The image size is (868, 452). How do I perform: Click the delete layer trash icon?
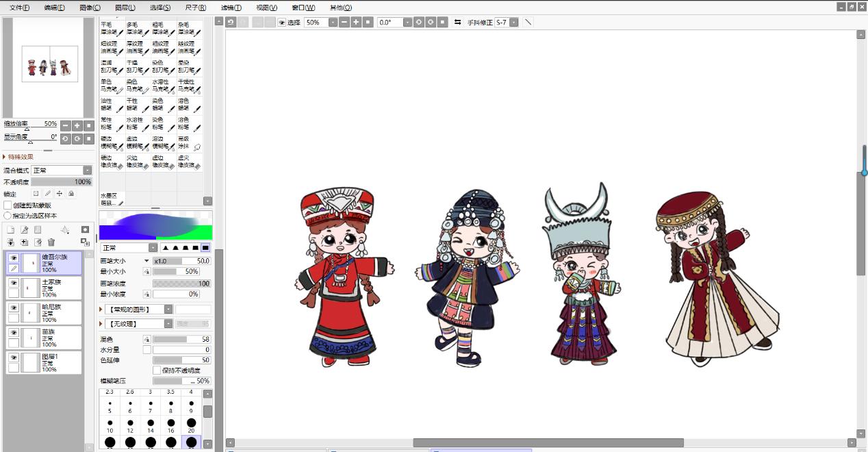point(51,242)
